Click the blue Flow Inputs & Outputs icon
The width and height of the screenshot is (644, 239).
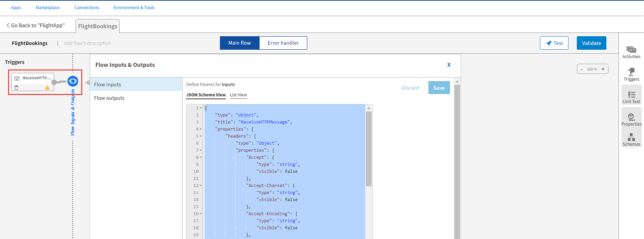point(73,81)
